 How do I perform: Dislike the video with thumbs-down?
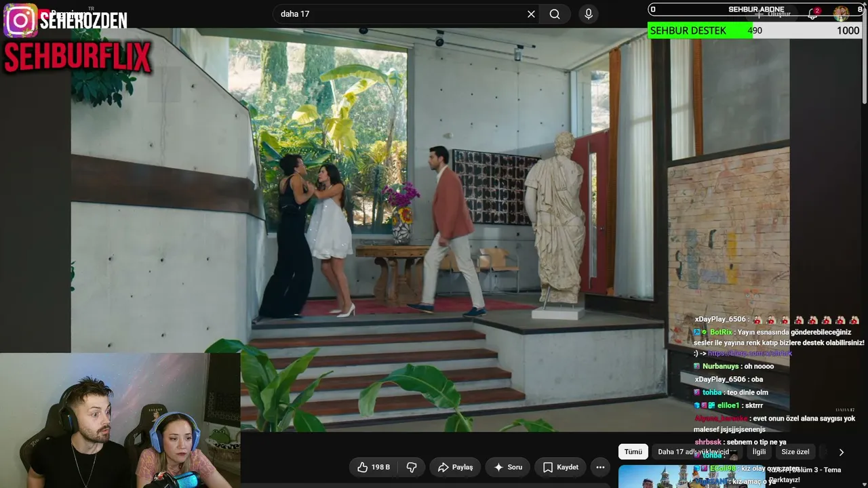pyautogui.click(x=411, y=467)
